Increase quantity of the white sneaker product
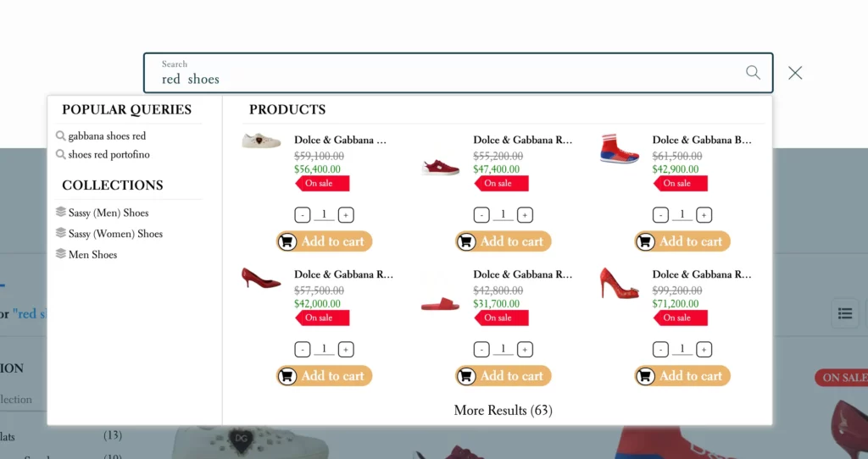Viewport: 868px width, 459px height. pos(346,215)
